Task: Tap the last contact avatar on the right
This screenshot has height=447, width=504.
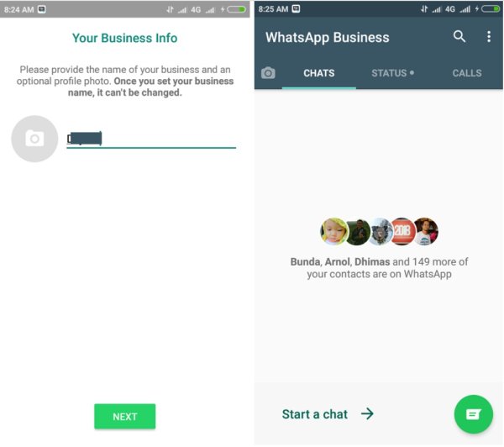Action: click(426, 231)
